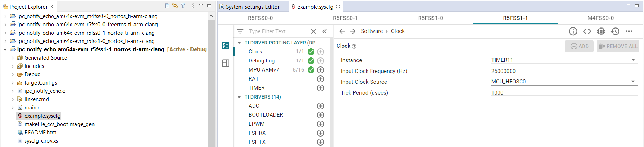The height and width of the screenshot is (147, 644).
Task: Open the history clock icon in toolbar
Action: tap(615, 31)
